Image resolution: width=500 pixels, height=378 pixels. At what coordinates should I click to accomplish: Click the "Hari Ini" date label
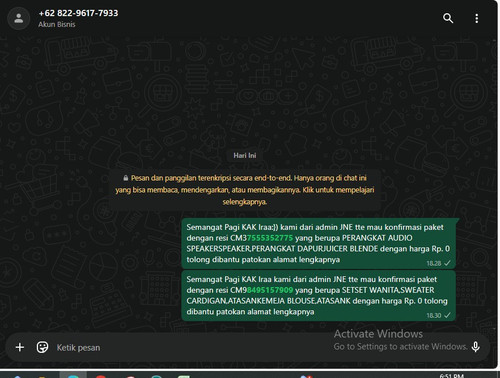coord(245,155)
